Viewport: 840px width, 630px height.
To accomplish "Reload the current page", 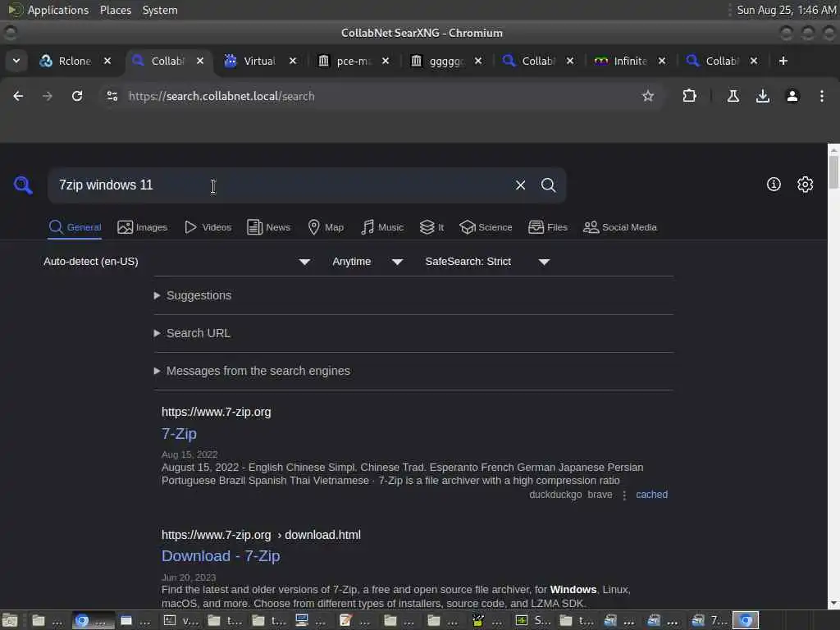I will [77, 96].
